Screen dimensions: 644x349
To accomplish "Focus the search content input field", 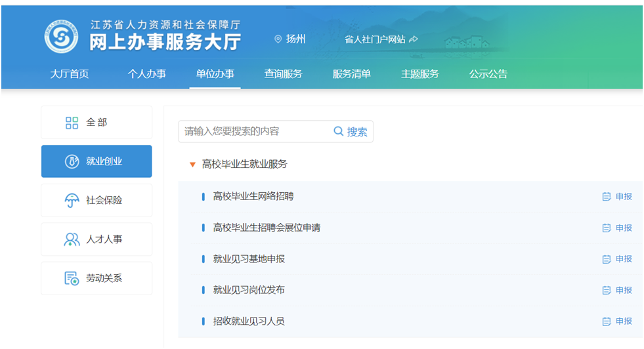I will click(x=253, y=131).
